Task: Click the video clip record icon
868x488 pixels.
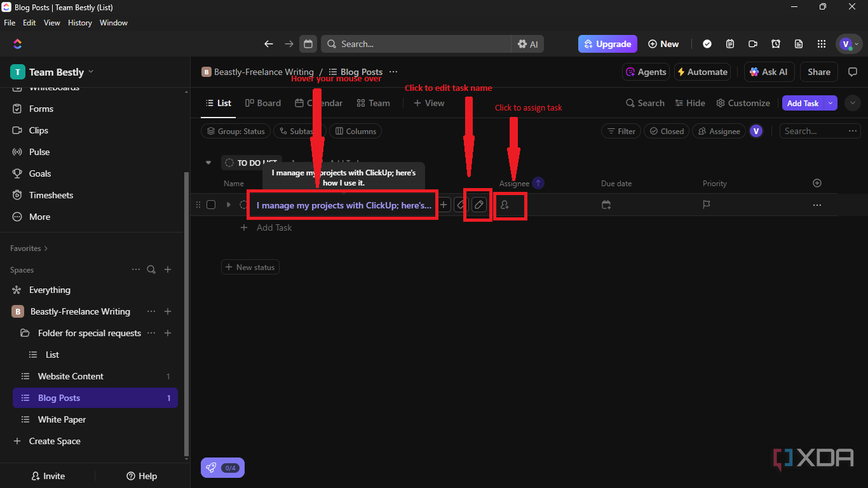Action: coord(753,44)
